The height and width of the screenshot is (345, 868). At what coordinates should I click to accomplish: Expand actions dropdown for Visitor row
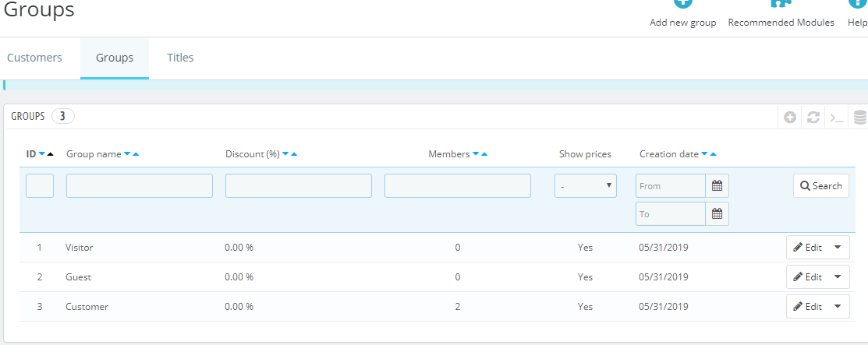tap(838, 247)
